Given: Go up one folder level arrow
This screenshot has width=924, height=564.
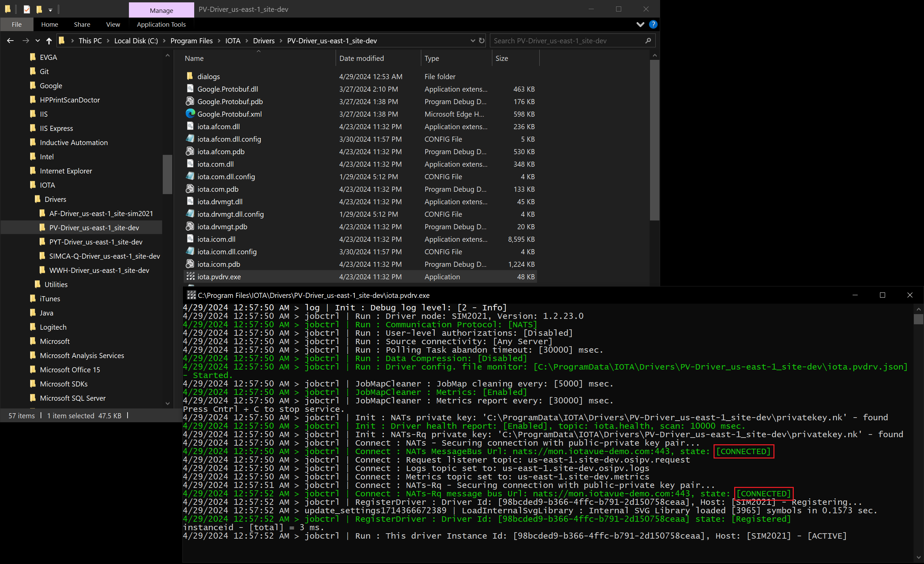Looking at the screenshot, I should 49,41.
